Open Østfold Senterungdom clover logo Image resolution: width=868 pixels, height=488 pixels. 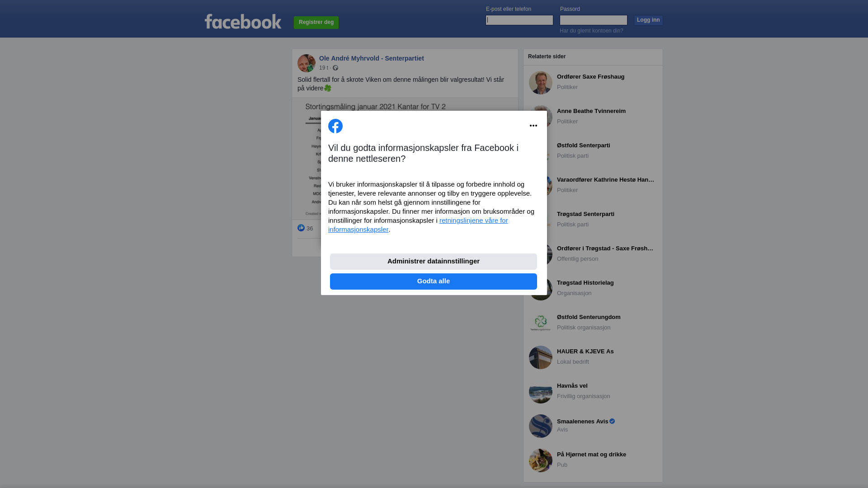541,323
